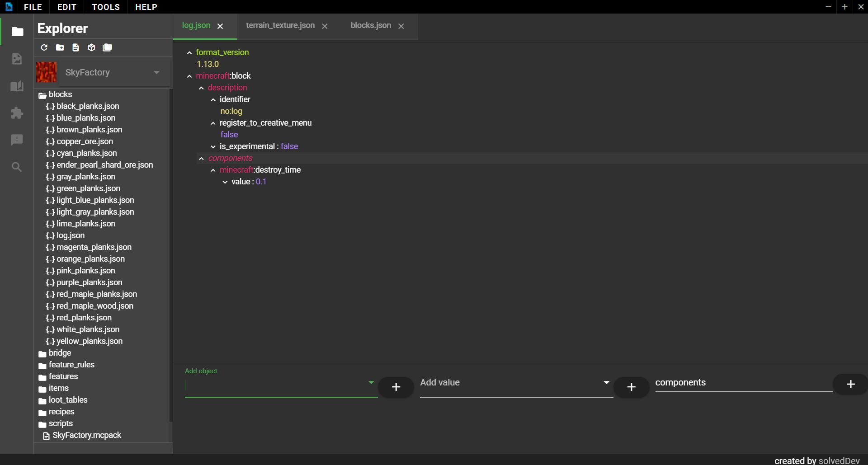
Task: Open the search panel in the sidebar
Action: point(17,167)
